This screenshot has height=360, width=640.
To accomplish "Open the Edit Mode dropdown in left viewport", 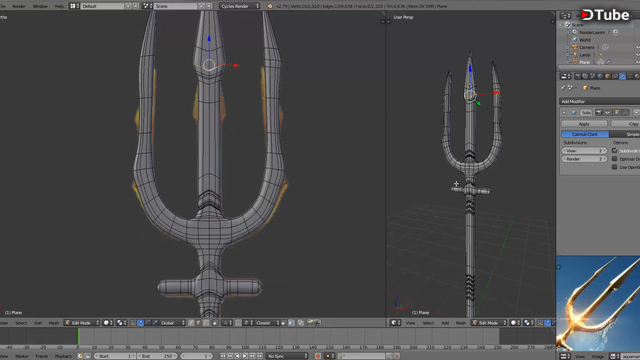I will [82, 323].
